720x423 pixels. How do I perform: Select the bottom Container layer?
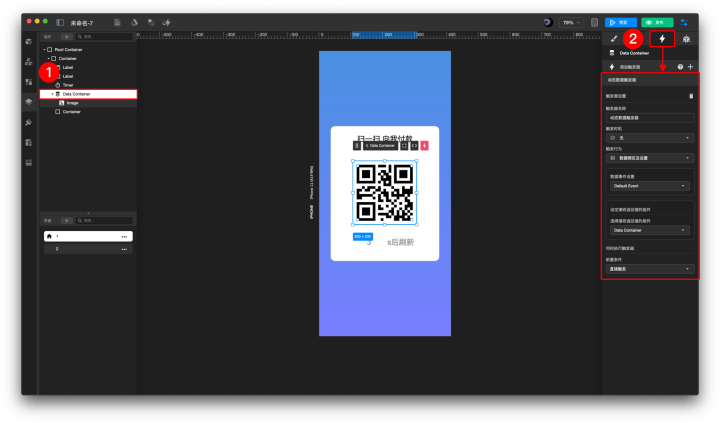[x=88, y=112]
